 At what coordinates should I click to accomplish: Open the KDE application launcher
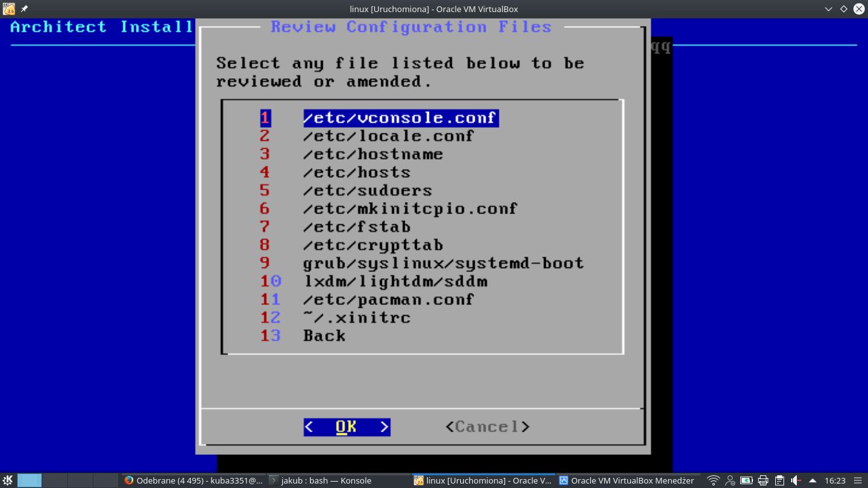(8, 480)
